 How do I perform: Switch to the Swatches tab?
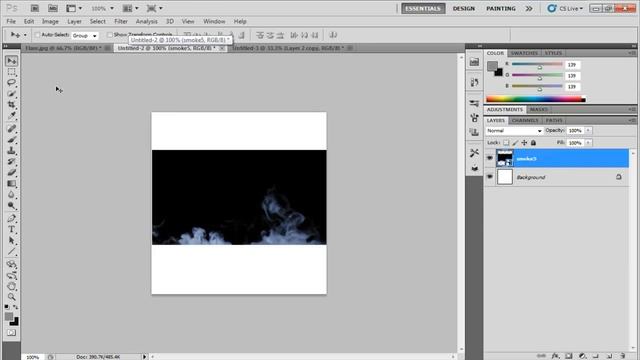pyautogui.click(x=524, y=53)
